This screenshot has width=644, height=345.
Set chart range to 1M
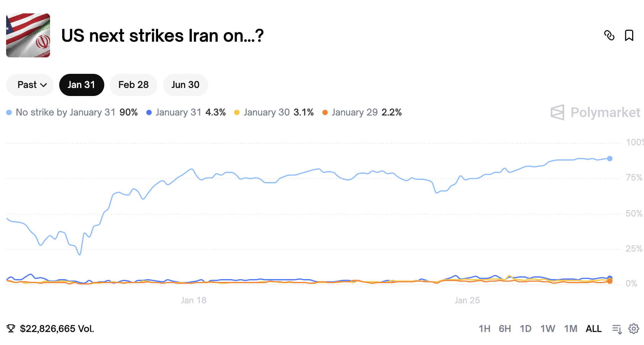570,329
